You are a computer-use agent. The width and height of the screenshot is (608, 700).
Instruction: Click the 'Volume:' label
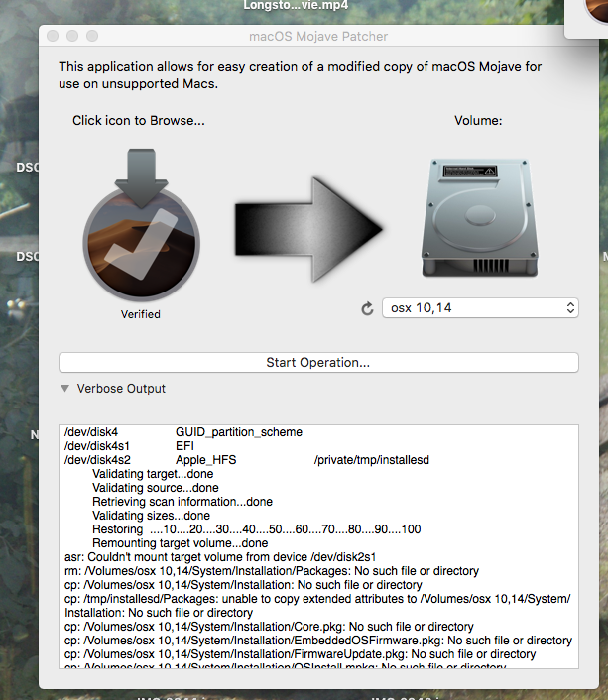[x=478, y=121]
